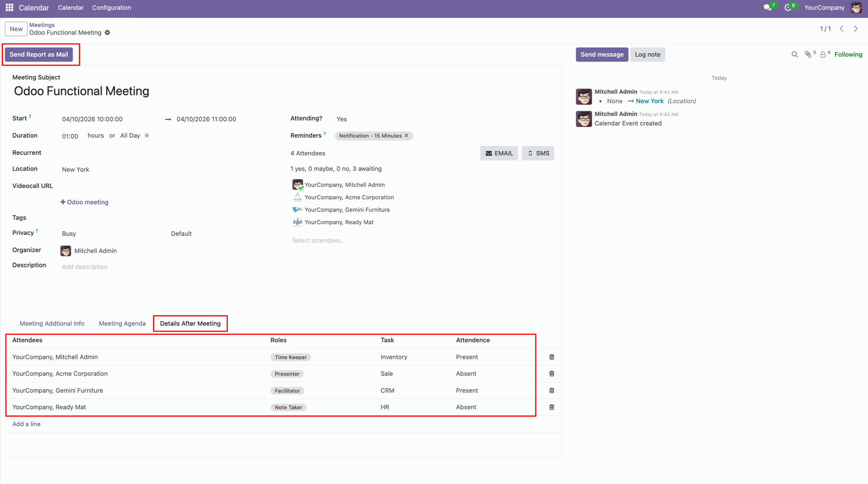Viewport: 868px width, 484px height.
Task: Open the Configuration menu
Action: [x=111, y=8]
